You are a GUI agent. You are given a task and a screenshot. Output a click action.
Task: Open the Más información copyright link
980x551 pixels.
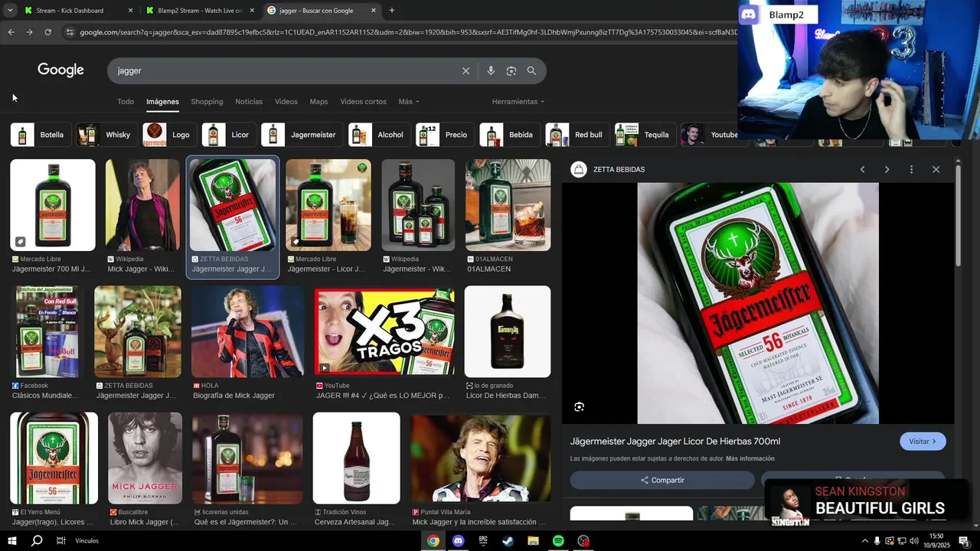(750, 458)
